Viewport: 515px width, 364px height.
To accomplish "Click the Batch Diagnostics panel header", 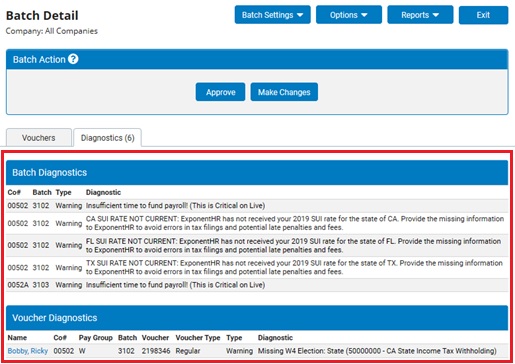I will tap(257, 172).
